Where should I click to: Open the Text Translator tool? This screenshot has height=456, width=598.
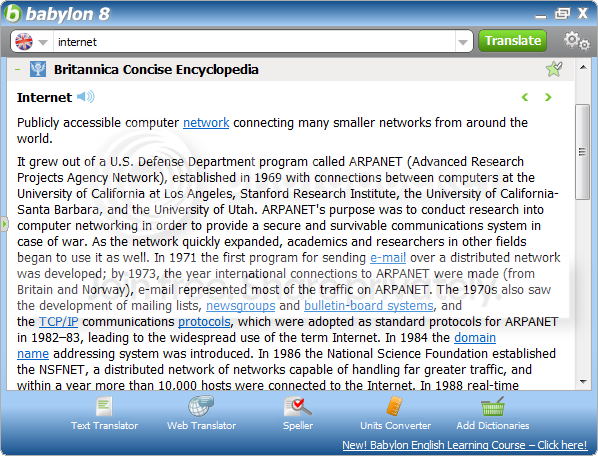[104, 414]
